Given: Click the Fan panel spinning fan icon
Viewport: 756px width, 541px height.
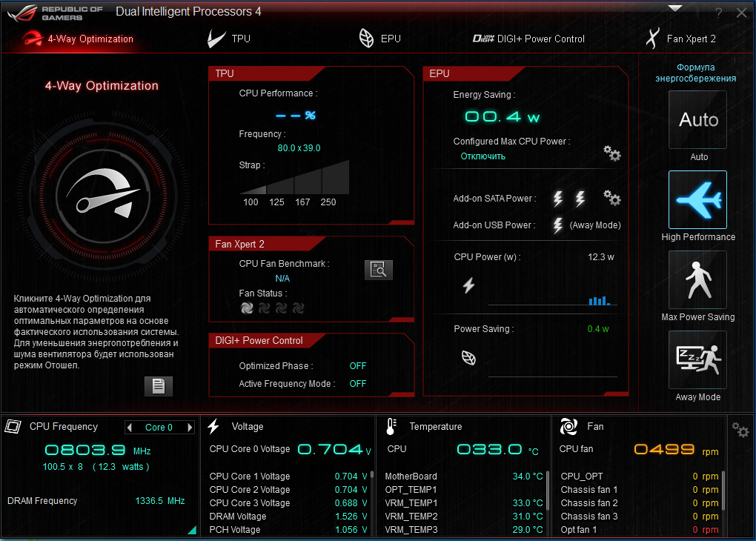Looking at the screenshot, I should tap(568, 426).
